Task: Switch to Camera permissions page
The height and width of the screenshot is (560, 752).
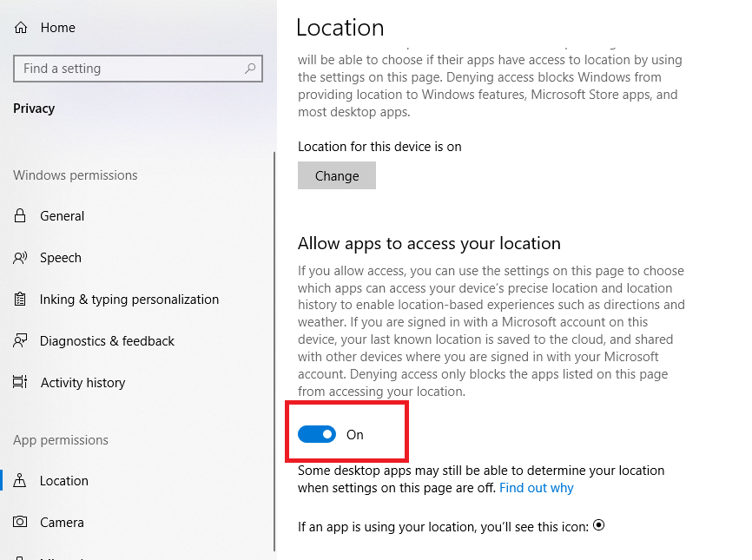Action: point(61,523)
